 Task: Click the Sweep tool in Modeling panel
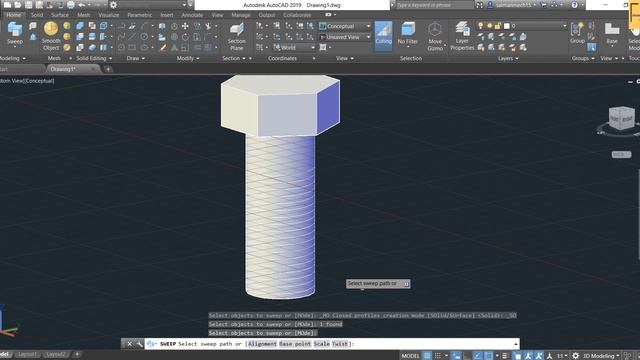point(15,33)
